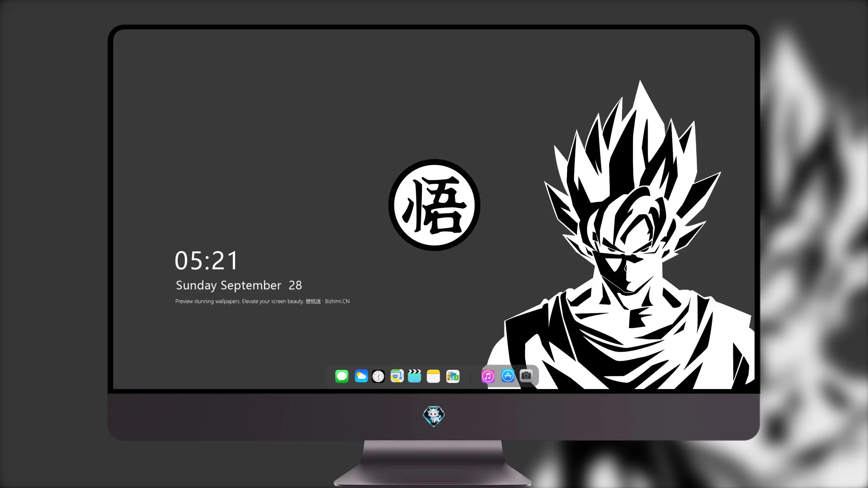Open the yellow Notes app in the dock
Screen dimensions: 868x488
(433, 376)
